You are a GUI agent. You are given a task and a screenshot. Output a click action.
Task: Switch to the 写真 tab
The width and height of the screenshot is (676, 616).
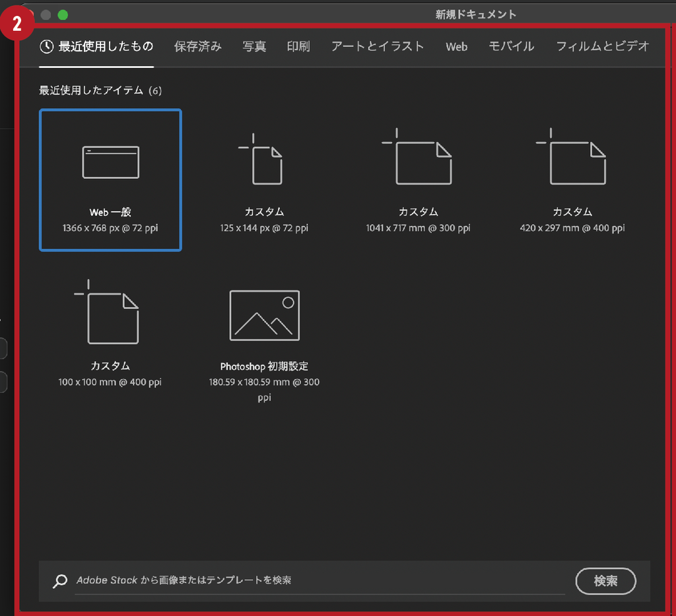(x=254, y=47)
